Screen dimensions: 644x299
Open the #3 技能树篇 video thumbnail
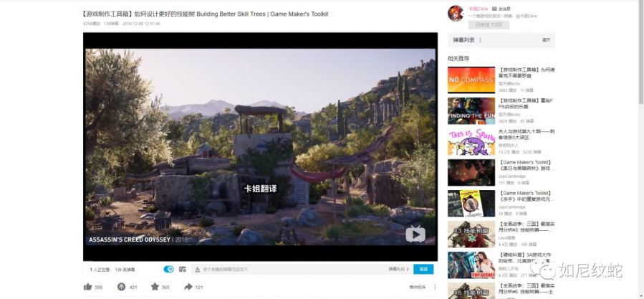tap(471, 234)
